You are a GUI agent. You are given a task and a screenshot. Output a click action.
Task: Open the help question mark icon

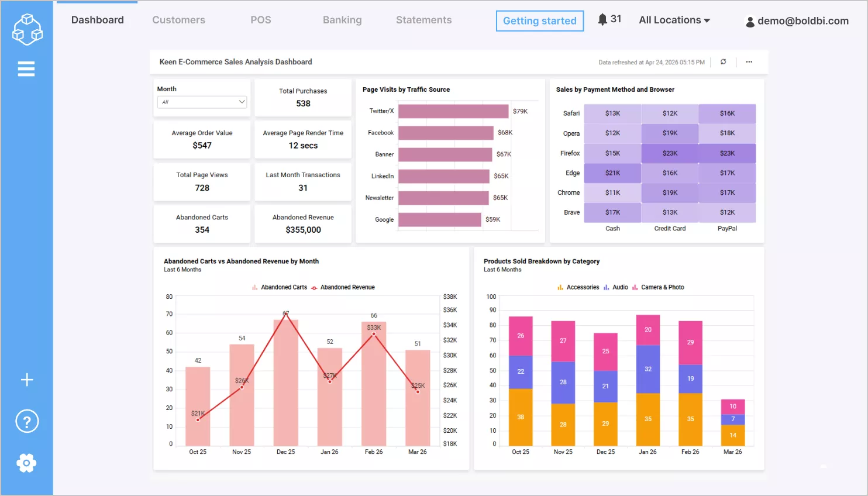27,421
